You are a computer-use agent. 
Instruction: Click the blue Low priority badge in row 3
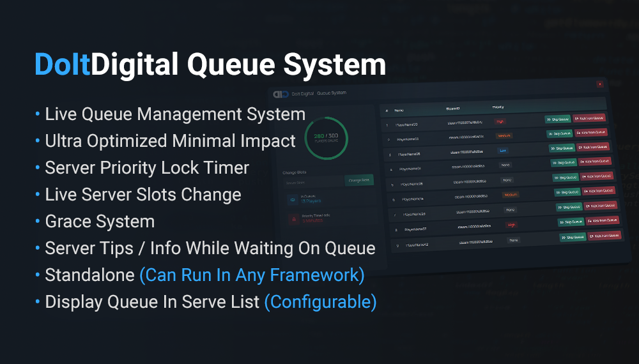click(x=503, y=151)
